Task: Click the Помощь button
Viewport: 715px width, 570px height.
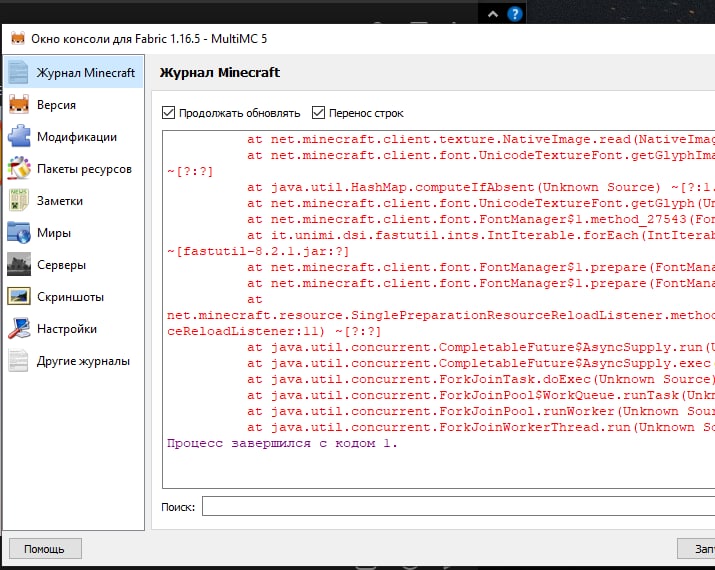Action: coord(45,549)
